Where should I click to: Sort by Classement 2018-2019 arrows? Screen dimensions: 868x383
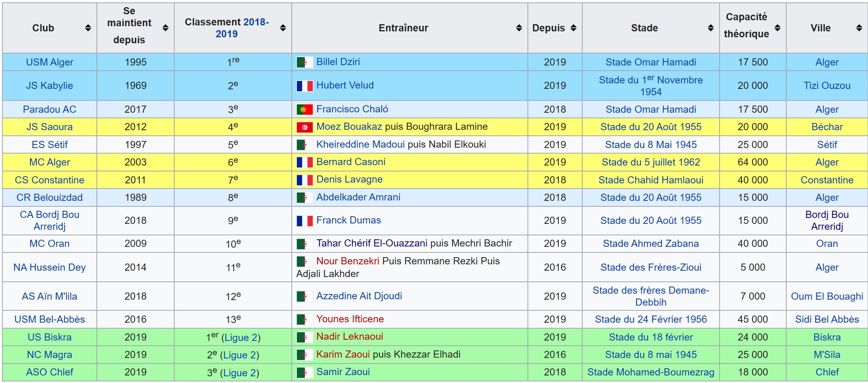[x=283, y=28]
